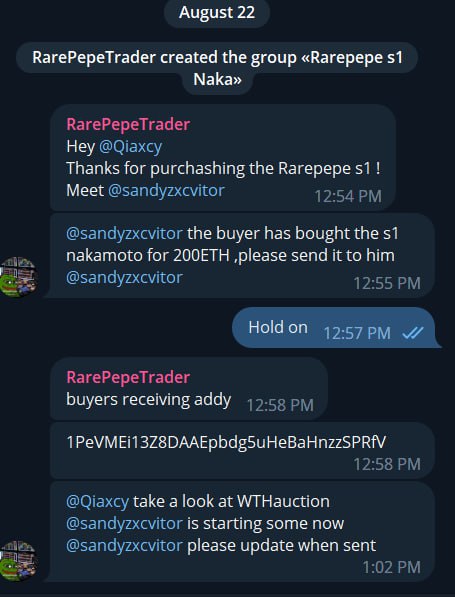Image resolution: width=455 pixels, height=597 pixels.
Task: Click the @sandyzxcvitor mention before is starting some now
Action: tap(124, 523)
